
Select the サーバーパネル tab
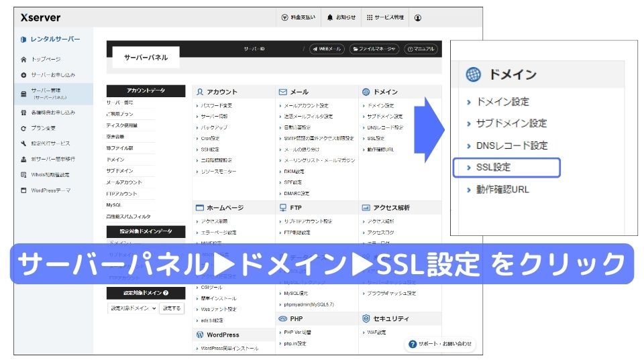(x=146, y=58)
